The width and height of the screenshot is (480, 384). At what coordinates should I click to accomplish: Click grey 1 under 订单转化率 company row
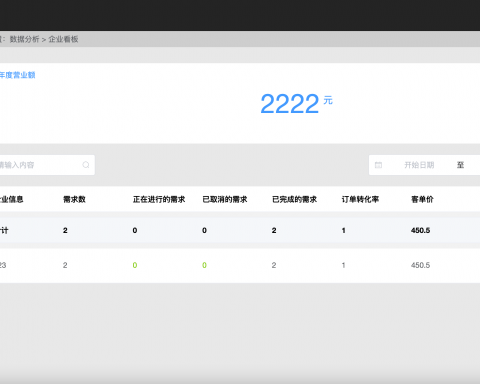point(343,265)
